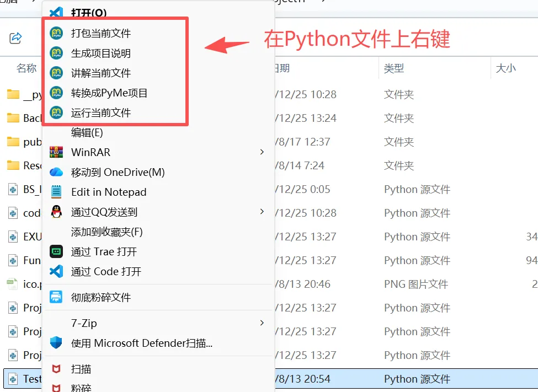The height and width of the screenshot is (392, 538).
Task: Choose 通过 Code 打开
Action: tap(106, 272)
